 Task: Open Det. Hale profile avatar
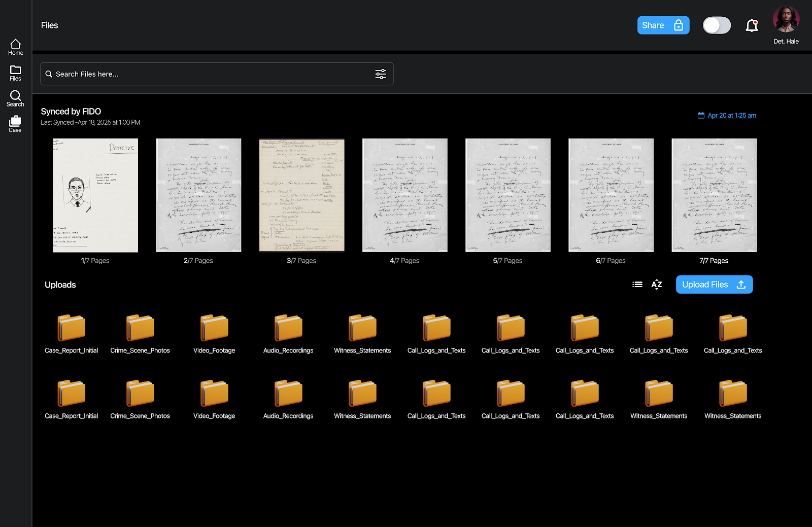click(786, 19)
